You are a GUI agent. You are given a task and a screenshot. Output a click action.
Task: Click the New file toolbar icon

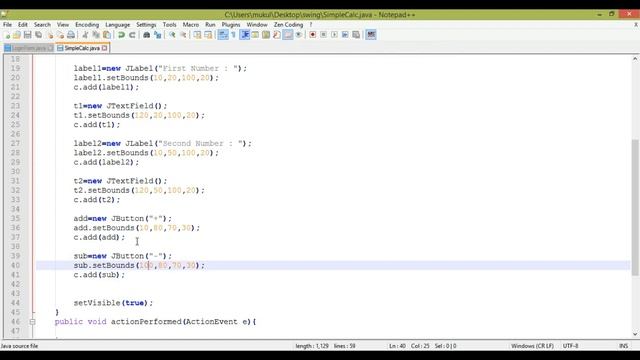click(x=7, y=35)
